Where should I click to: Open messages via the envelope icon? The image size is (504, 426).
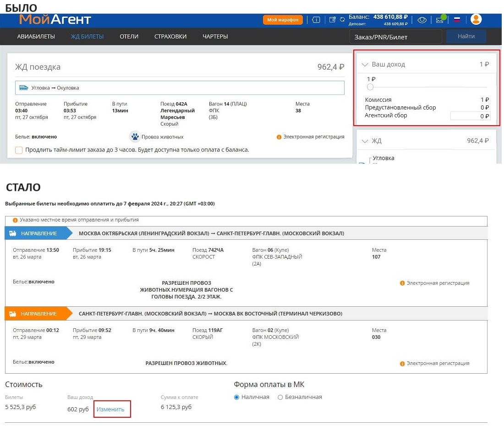(440, 20)
